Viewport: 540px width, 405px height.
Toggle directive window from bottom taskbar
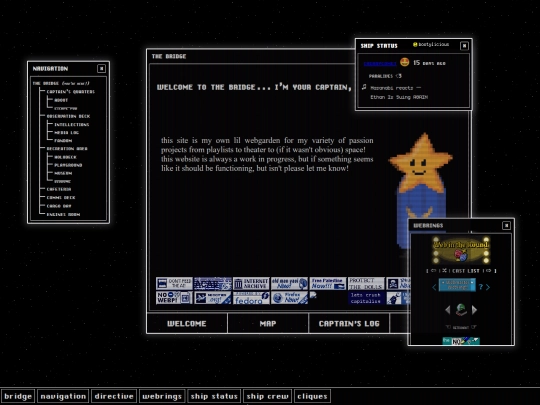tap(114, 396)
